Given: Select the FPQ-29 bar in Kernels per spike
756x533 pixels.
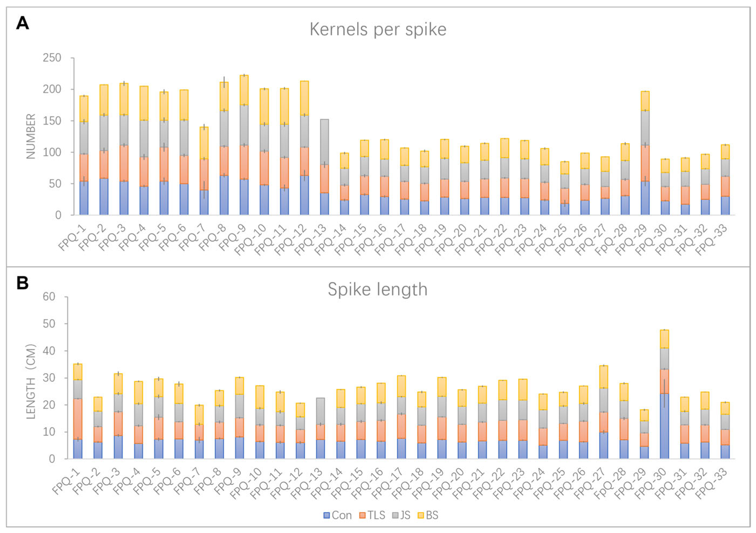Looking at the screenshot, I should tap(645, 153).
